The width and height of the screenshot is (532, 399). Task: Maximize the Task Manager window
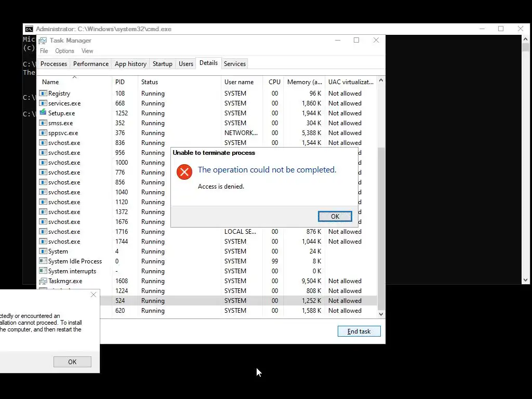pyautogui.click(x=356, y=40)
